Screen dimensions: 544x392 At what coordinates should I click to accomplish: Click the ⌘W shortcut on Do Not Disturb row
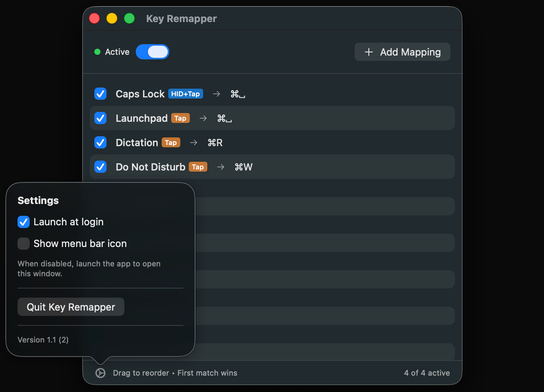pyautogui.click(x=243, y=167)
